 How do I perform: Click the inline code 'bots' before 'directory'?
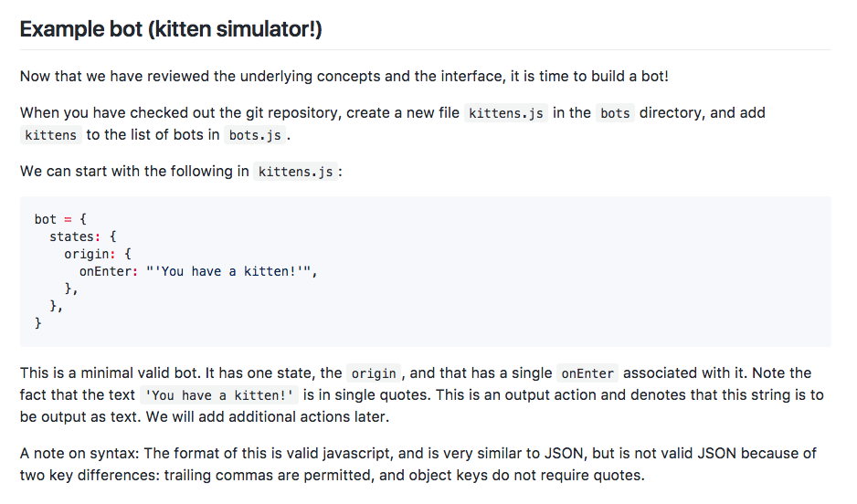tap(614, 113)
